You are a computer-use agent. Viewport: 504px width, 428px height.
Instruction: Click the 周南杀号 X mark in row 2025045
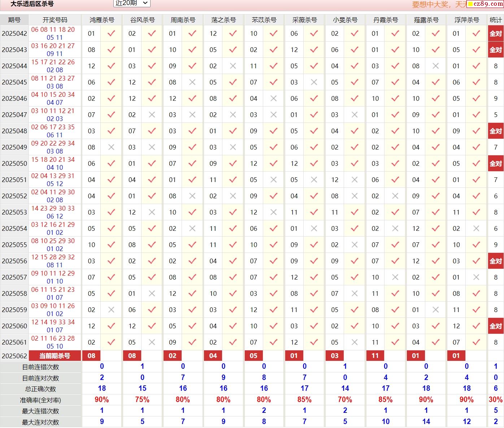pyautogui.click(x=192, y=82)
